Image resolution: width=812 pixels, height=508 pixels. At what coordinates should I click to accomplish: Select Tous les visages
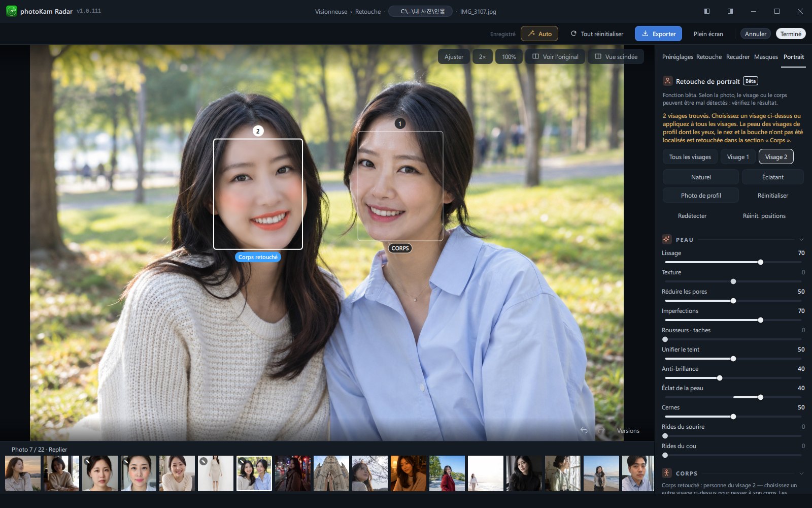coord(690,157)
